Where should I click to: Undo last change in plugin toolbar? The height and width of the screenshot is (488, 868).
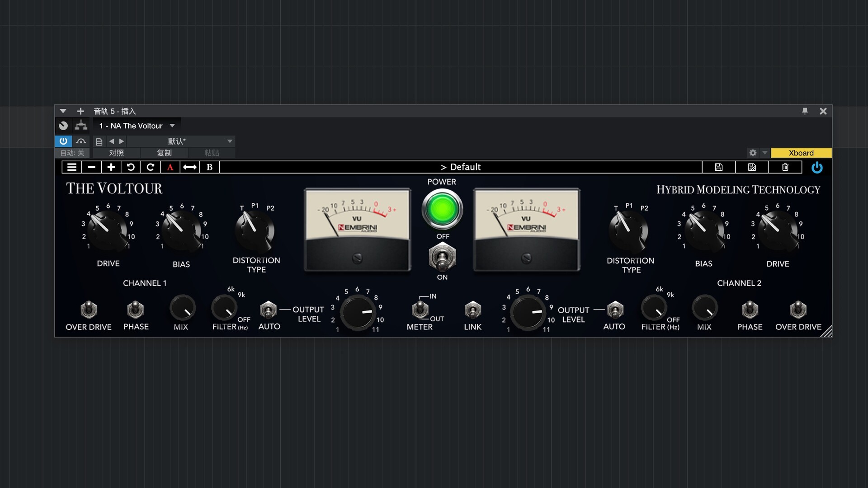131,167
